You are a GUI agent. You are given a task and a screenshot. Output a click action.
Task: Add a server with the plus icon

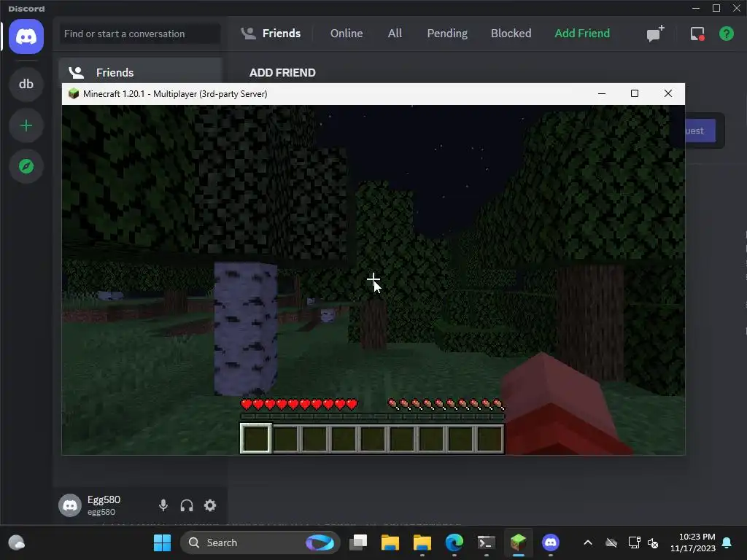tap(26, 125)
